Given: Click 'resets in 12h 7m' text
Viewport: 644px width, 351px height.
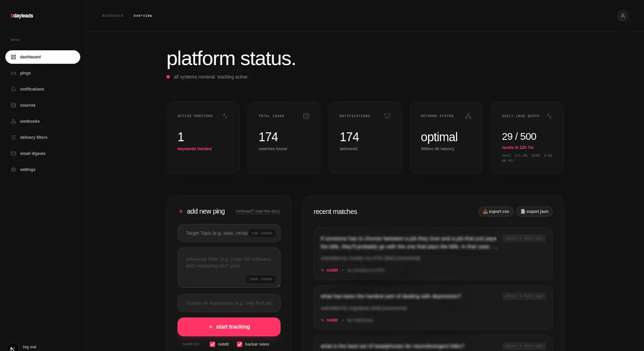Looking at the screenshot, I should (x=518, y=148).
